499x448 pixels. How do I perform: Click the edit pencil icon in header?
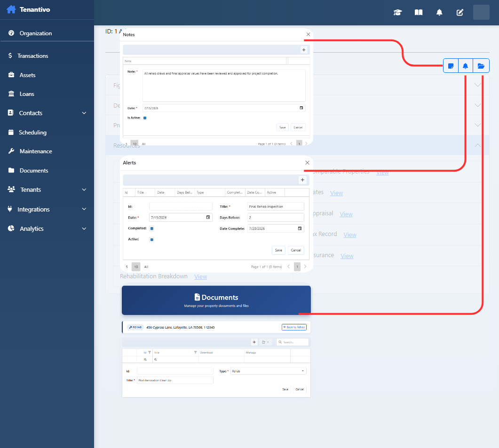coord(460,12)
